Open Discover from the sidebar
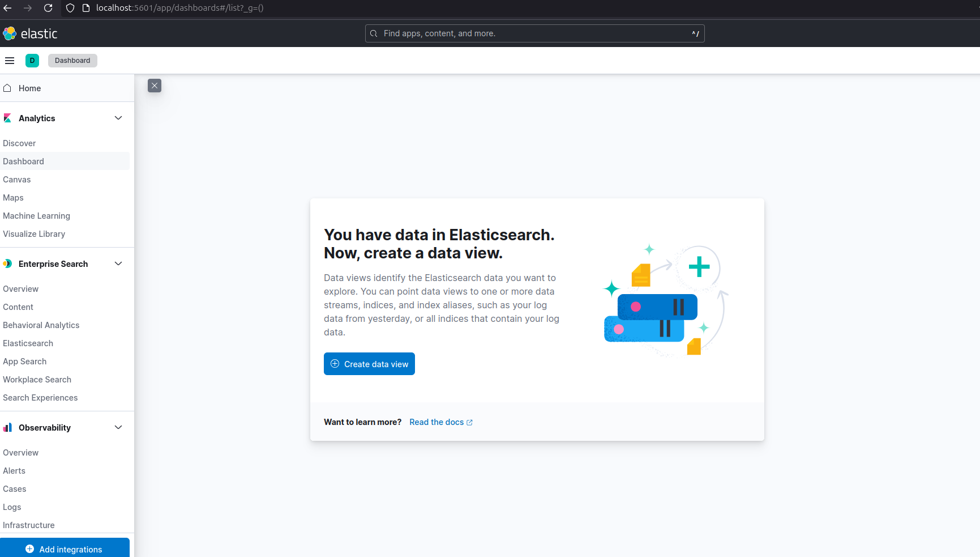 19,143
